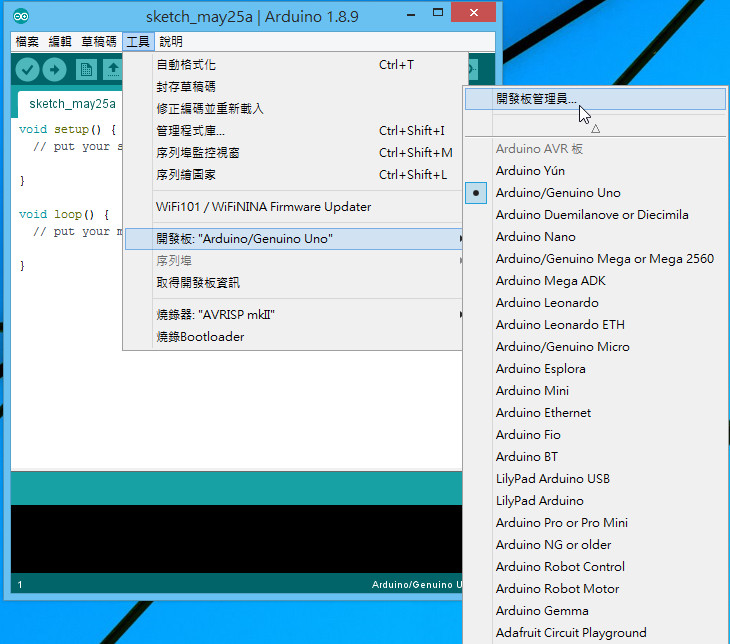730x644 pixels.
Task: Click the New sketch toolbar icon
Action: point(86,70)
